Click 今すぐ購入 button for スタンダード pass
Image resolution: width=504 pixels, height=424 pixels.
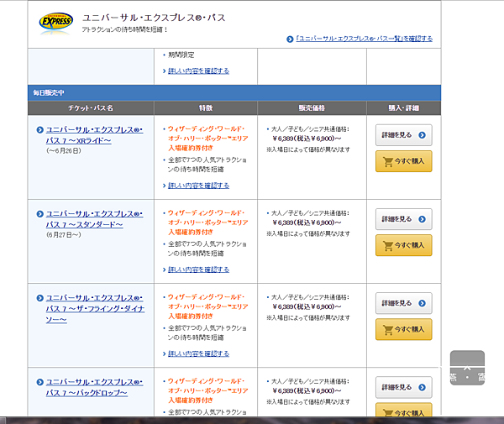click(404, 245)
